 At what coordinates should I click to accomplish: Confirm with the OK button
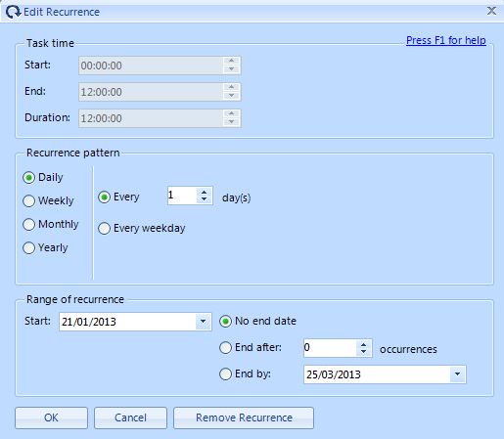(51, 417)
